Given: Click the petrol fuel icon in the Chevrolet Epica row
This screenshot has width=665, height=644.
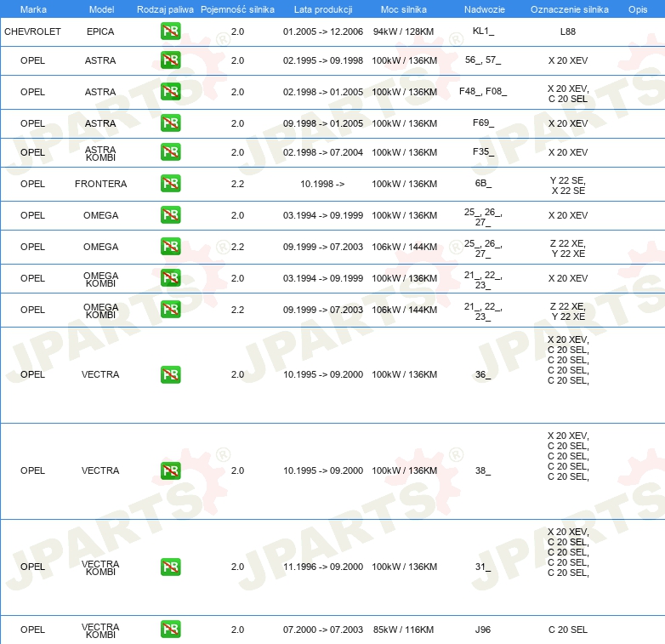Looking at the screenshot, I should point(170,32).
